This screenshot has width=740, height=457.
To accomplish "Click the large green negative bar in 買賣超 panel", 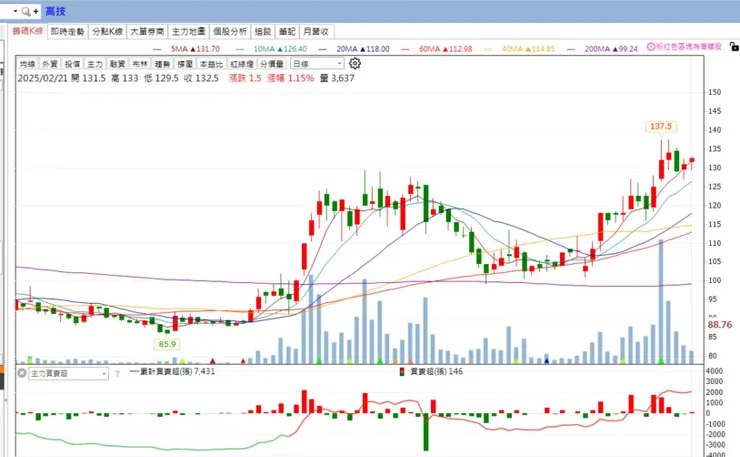I will [x=426, y=432].
